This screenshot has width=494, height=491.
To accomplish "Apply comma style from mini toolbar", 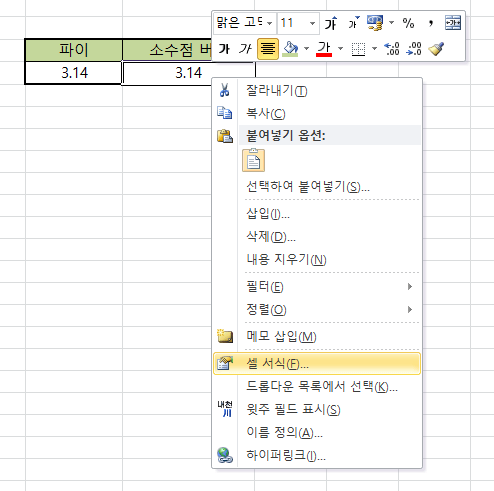I will point(431,23).
